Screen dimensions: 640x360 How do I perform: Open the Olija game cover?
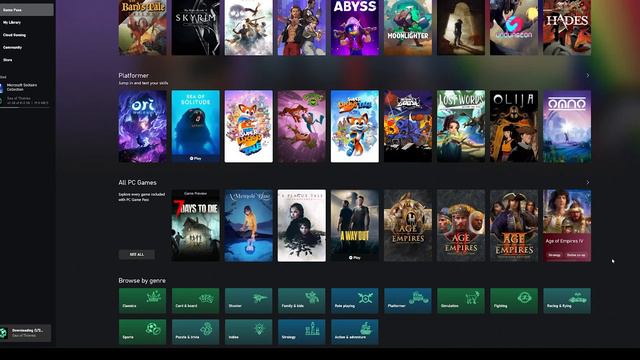pyautogui.click(x=514, y=127)
